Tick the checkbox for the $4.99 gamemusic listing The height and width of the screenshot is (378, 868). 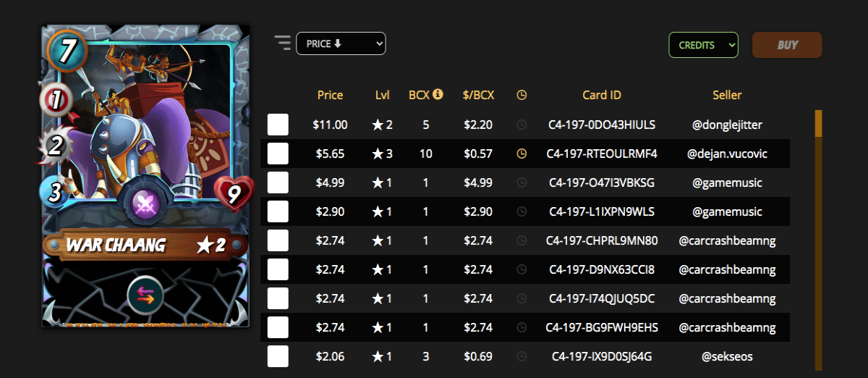[278, 182]
